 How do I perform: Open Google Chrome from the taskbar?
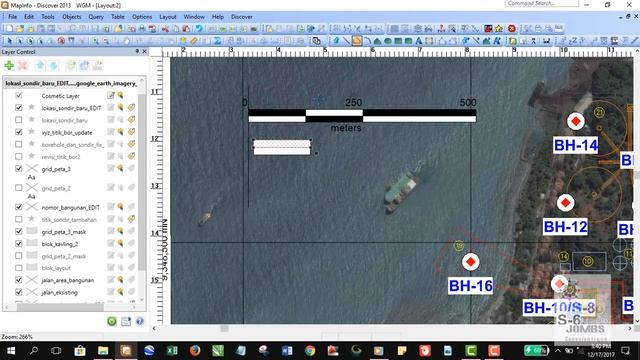(310, 351)
